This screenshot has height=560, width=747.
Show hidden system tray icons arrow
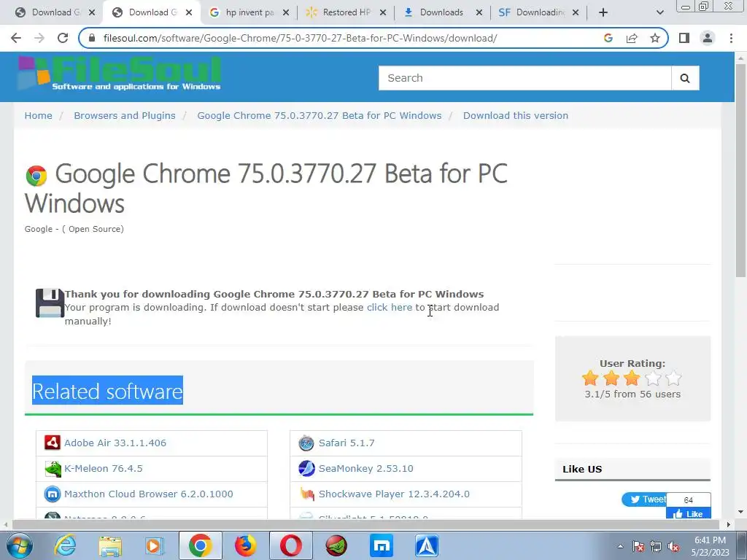(620, 546)
